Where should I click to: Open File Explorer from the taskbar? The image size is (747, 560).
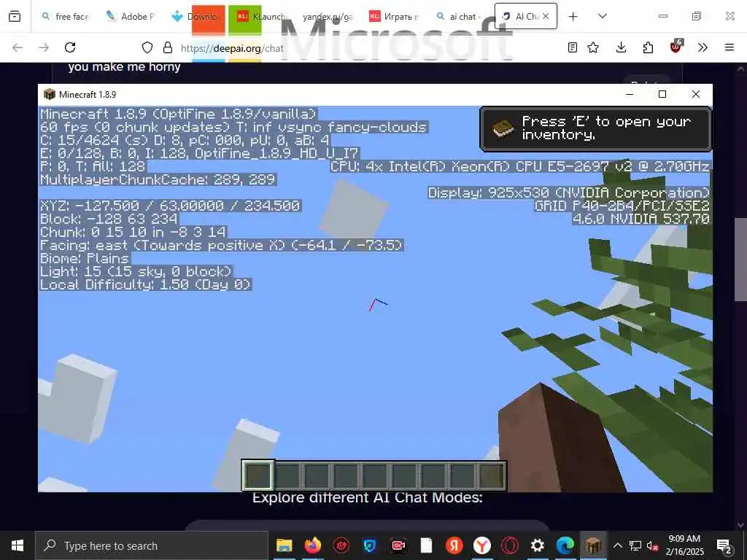tap(285, 545)
